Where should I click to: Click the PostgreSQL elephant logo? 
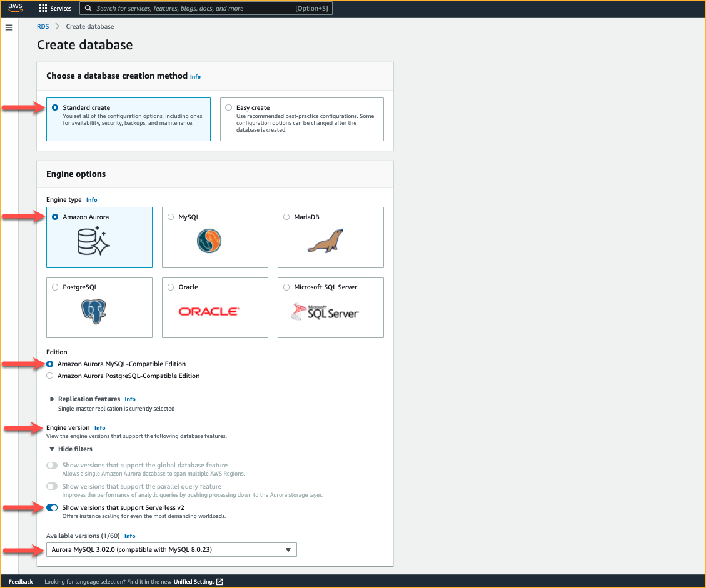coord(93,311)
